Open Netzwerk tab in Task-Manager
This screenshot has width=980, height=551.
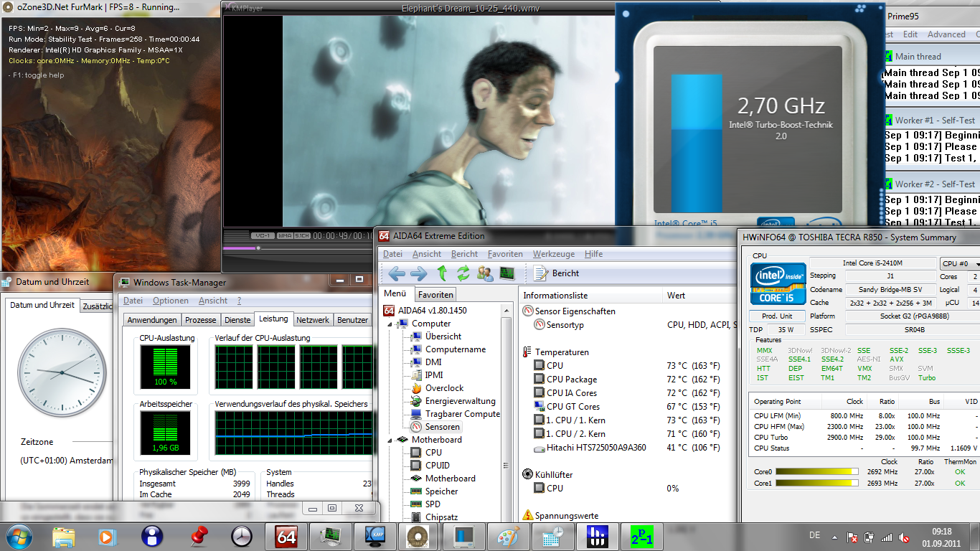point(313,320)
